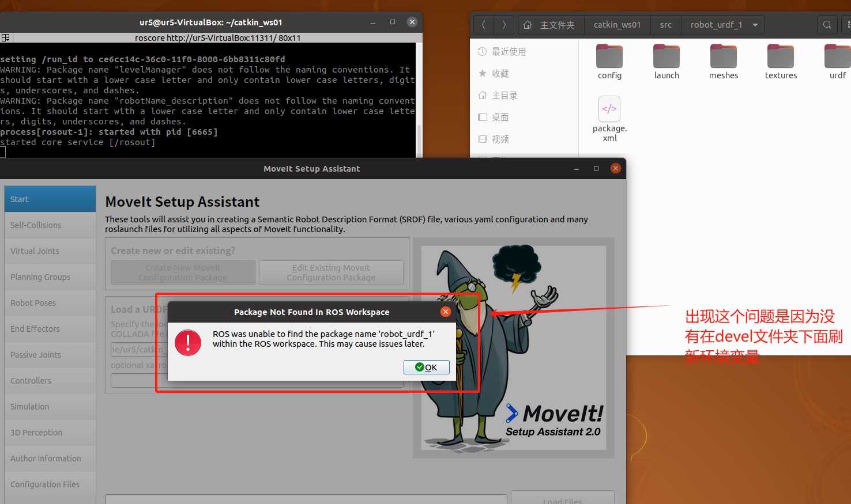
Task: Open the urdf folder in file manager
Action: (x=838, y=62)
